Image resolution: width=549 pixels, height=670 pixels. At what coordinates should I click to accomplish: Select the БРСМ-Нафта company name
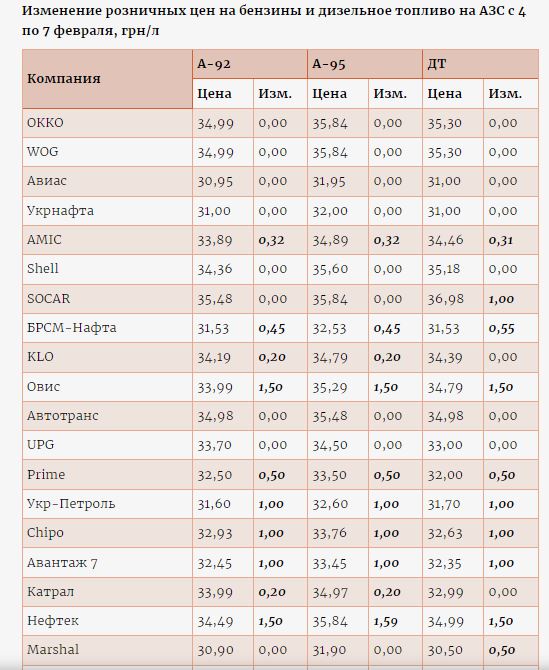71,328
